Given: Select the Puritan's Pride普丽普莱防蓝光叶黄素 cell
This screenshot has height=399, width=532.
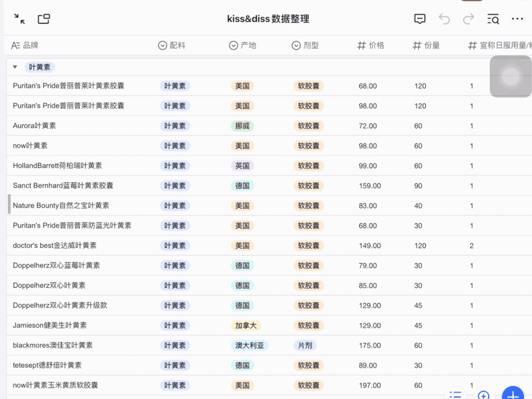Looking at the screenshot, I should point(72,226).
